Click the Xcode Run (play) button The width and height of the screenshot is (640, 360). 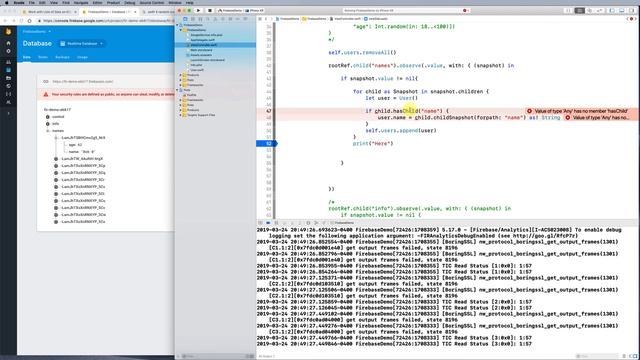(x=198, y=10)
